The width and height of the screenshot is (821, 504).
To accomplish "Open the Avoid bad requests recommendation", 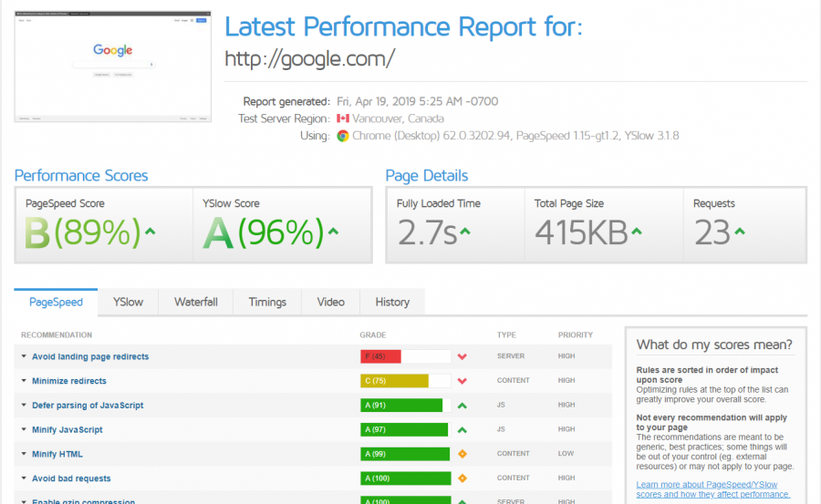I will [71, 478].
